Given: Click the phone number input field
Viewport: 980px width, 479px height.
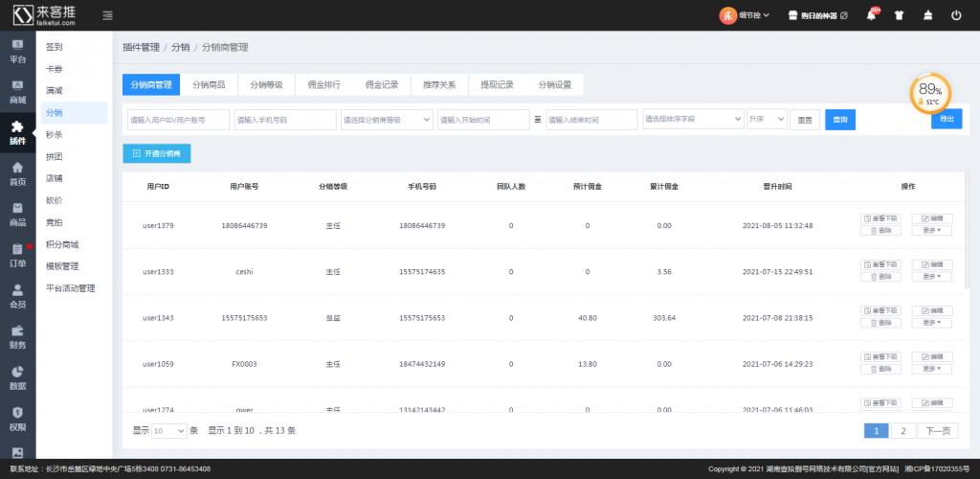Looking at the screenshot, I should tap(285, 120).
